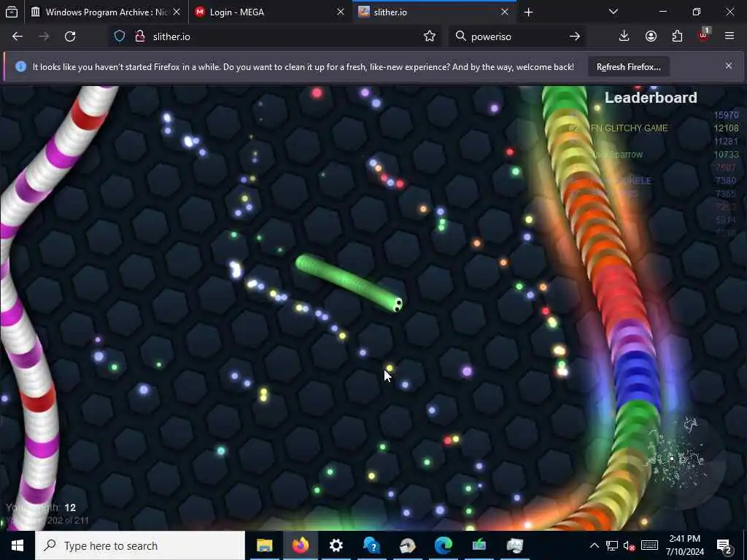The width and height of the screenshot is (747, 560).
Task: Open the Windows Start menu
Action: pyautogui.click(x=18, y=545)
